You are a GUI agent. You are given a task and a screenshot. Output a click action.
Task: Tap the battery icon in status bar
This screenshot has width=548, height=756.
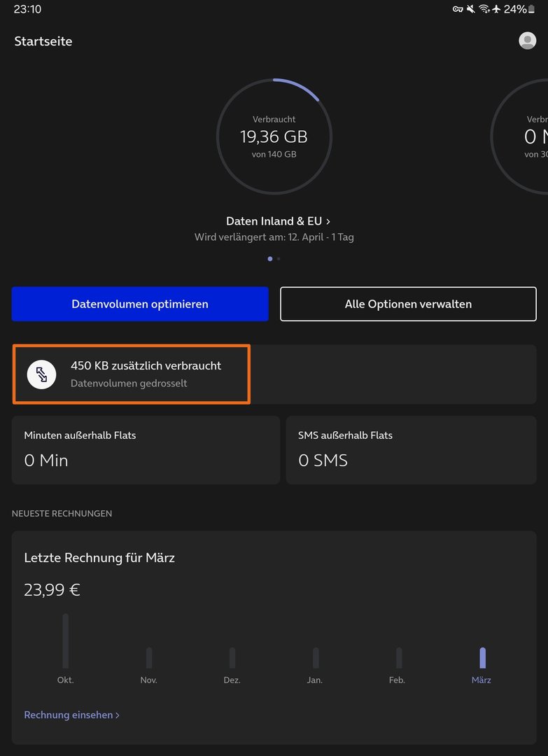coord(531,9)
